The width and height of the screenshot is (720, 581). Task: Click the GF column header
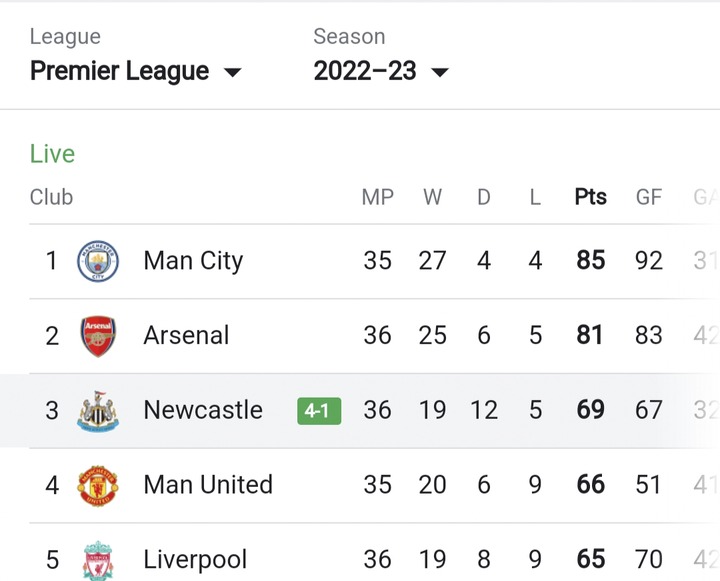pos(648,197)
